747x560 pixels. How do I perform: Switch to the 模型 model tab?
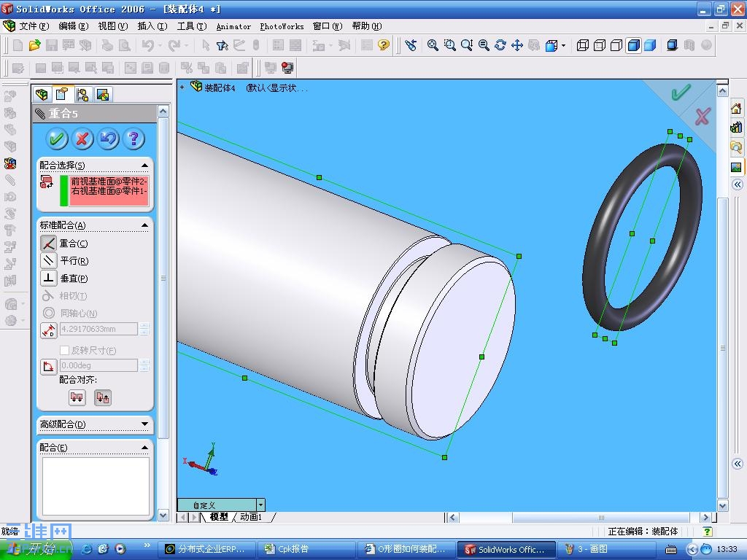click(x=219, y=517)
